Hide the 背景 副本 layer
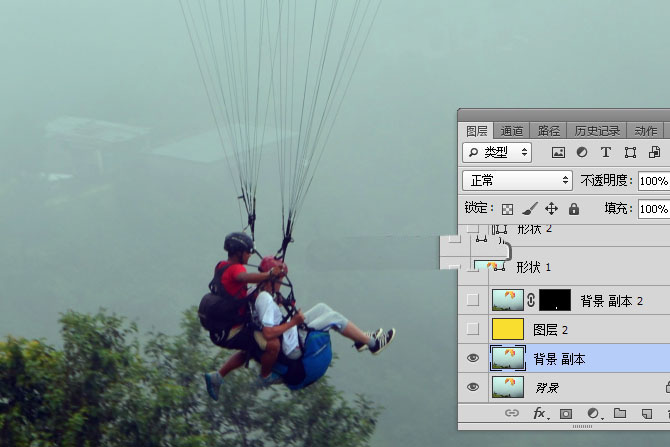The width and height of the screenshot is (670, 447). click(473, 359)
